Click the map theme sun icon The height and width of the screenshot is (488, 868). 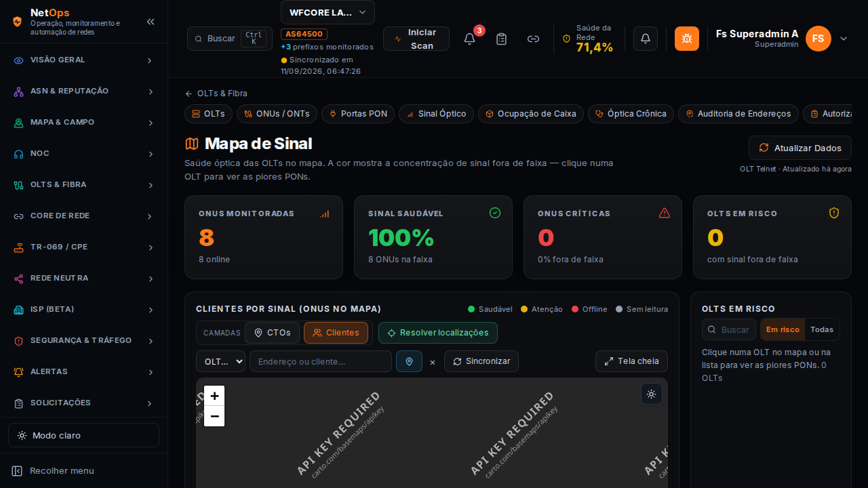pos(651,394)
